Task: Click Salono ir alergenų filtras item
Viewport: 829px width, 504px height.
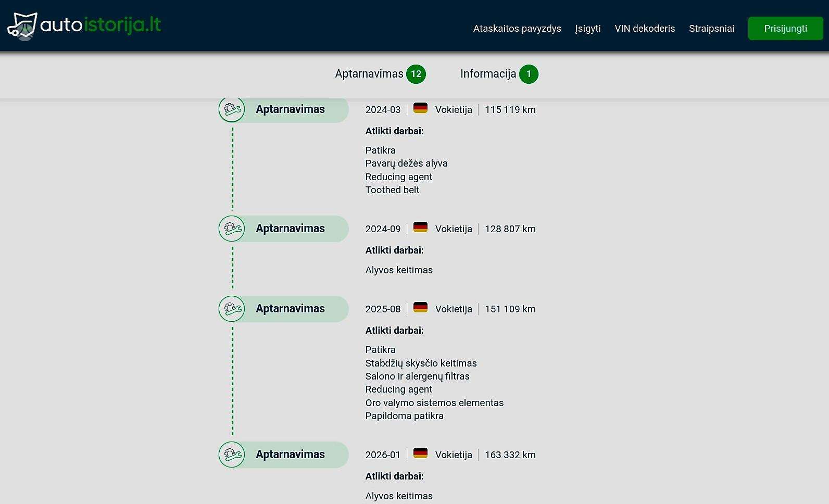Action: coord(417,376)
